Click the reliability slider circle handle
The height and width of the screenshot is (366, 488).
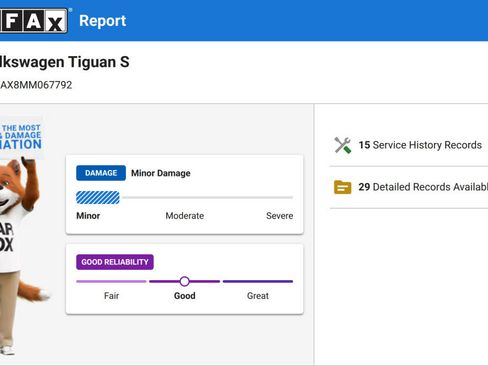pyautogui.click(x=184, y=281)
